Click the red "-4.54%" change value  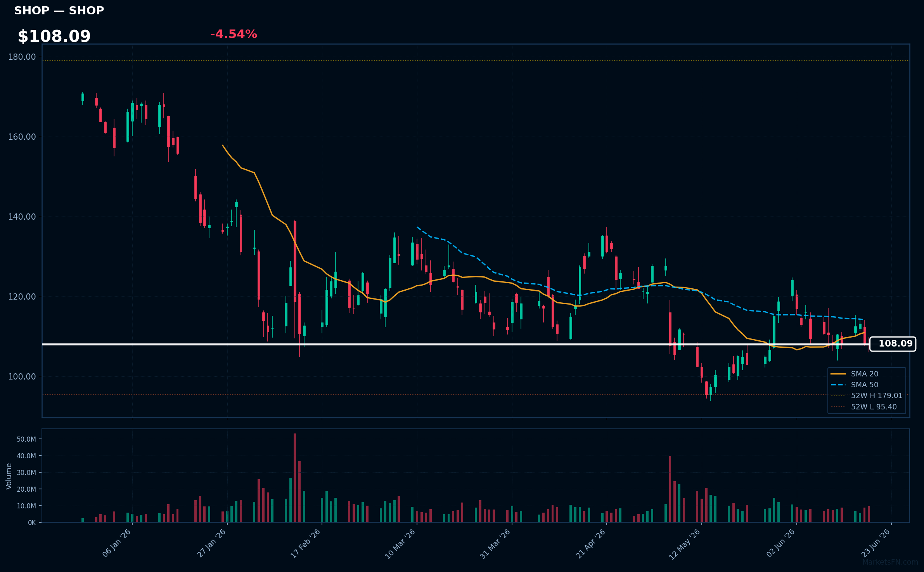[234, 34]
